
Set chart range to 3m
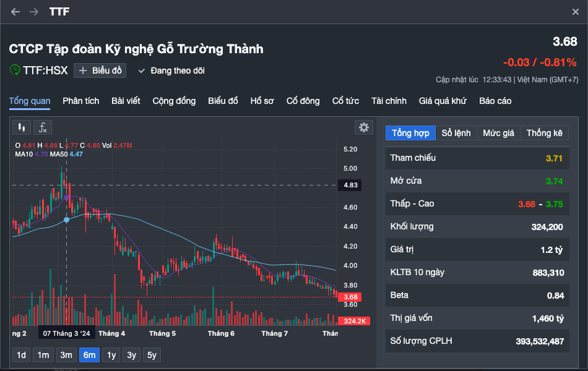tap(66, 355)
